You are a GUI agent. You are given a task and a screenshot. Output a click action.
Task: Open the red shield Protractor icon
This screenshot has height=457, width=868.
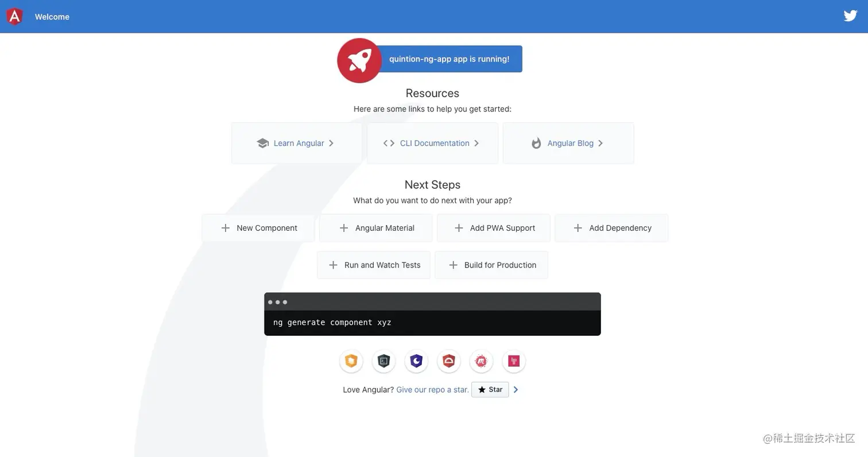tap(449, 361)
